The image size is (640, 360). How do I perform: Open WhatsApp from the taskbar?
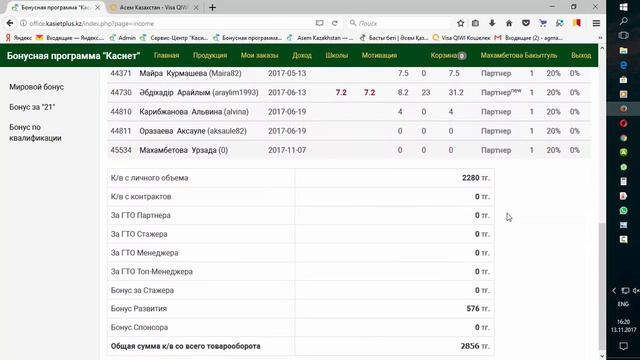(623, 211)
